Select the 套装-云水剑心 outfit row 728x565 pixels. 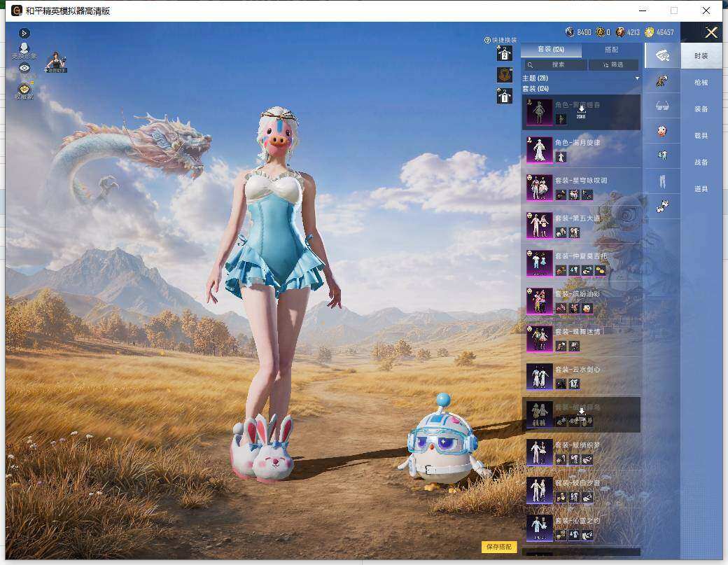(x=581, y=377)
